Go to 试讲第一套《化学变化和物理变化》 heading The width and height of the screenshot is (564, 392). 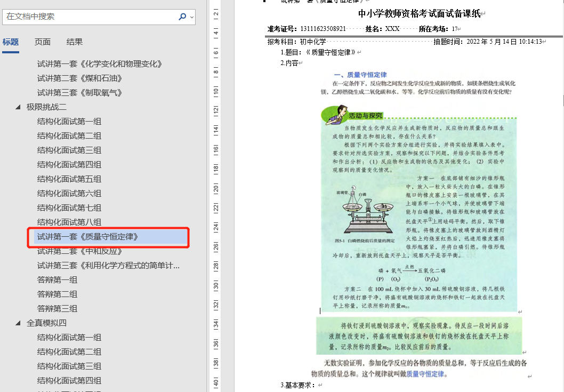coord(100,64)
